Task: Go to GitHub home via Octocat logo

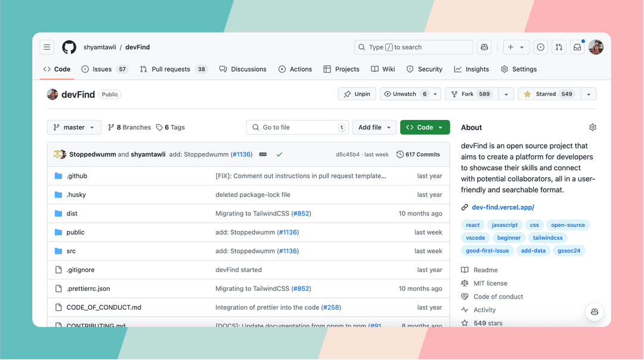Action: [x=69, y=47]
